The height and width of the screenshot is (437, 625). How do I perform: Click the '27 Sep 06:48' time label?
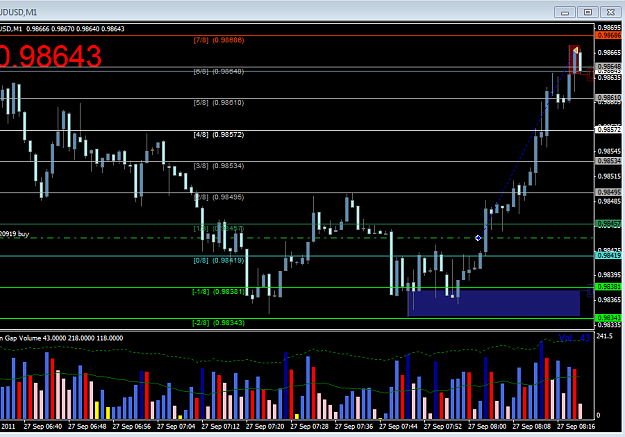pos(87,426)
